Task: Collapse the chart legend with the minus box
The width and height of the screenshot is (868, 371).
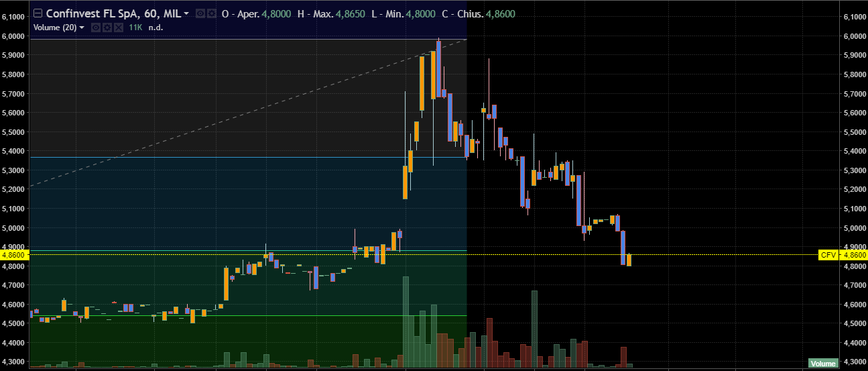Action: click(38, 13)
